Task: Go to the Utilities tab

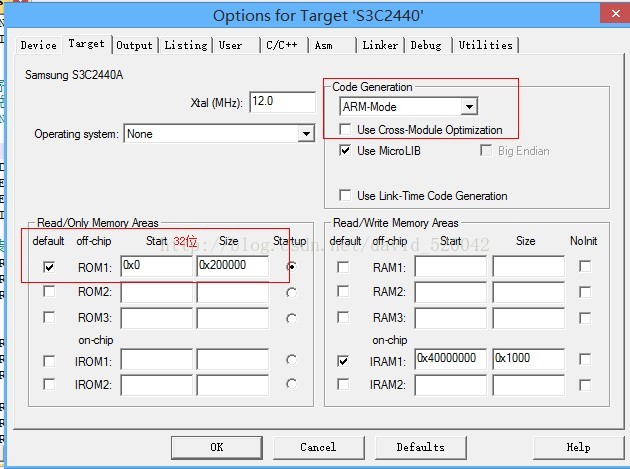Action: click(485, 45)
